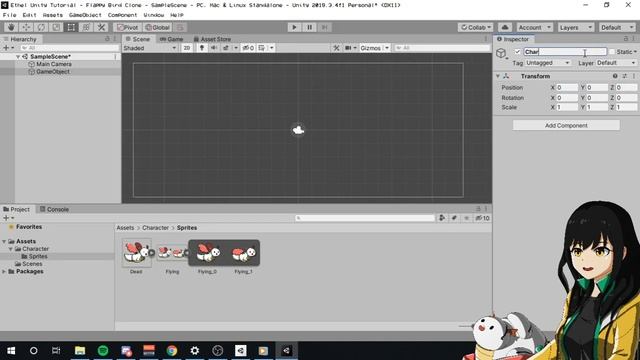
Task: Advance one frame with Step button
Action: [324, 27]
